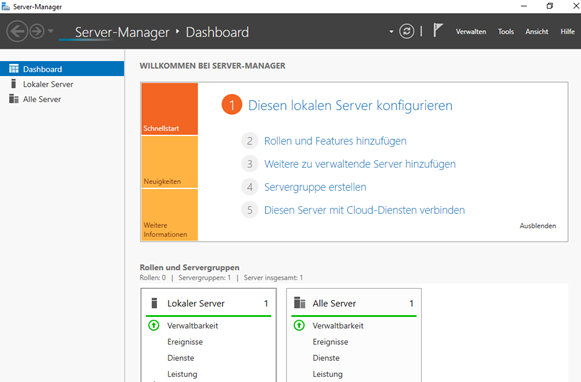Minimize the Server-Manager window
Screen dimensions: 581x382
point(524,6)
